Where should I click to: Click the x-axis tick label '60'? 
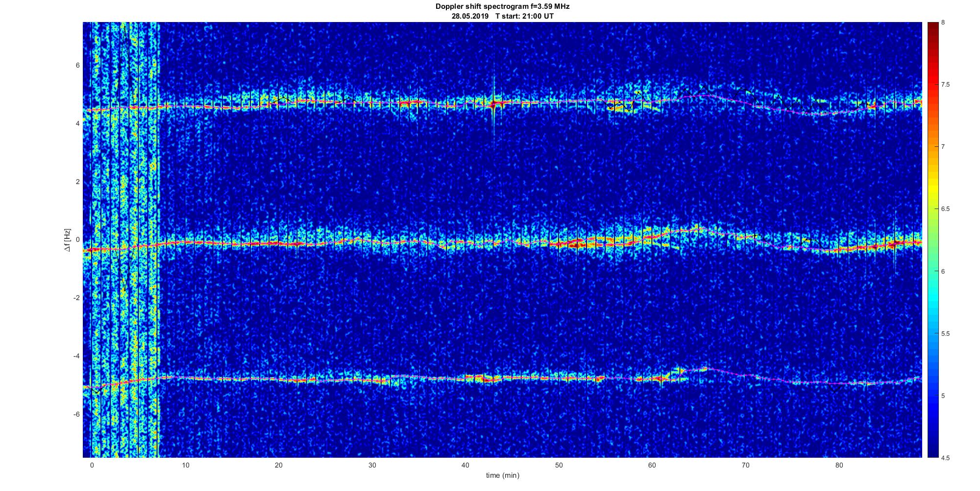(x=652, y=465)
